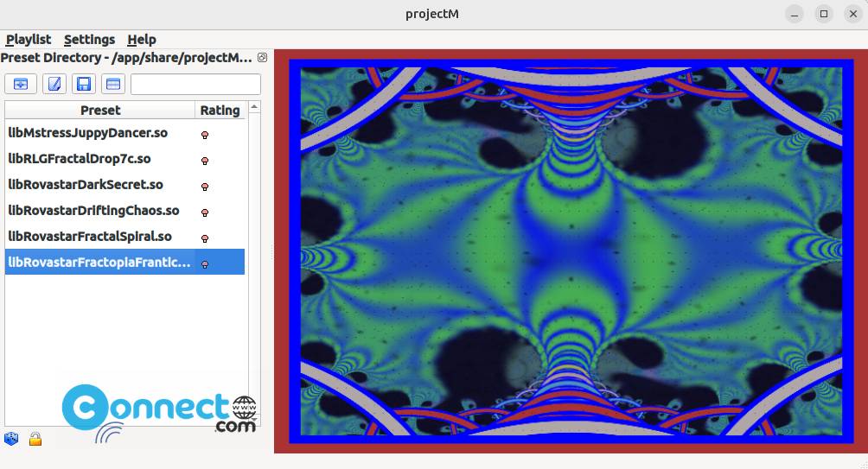Float the Preset Directory dock panel
The image size is (868, 469).
(x=263, y=58)
